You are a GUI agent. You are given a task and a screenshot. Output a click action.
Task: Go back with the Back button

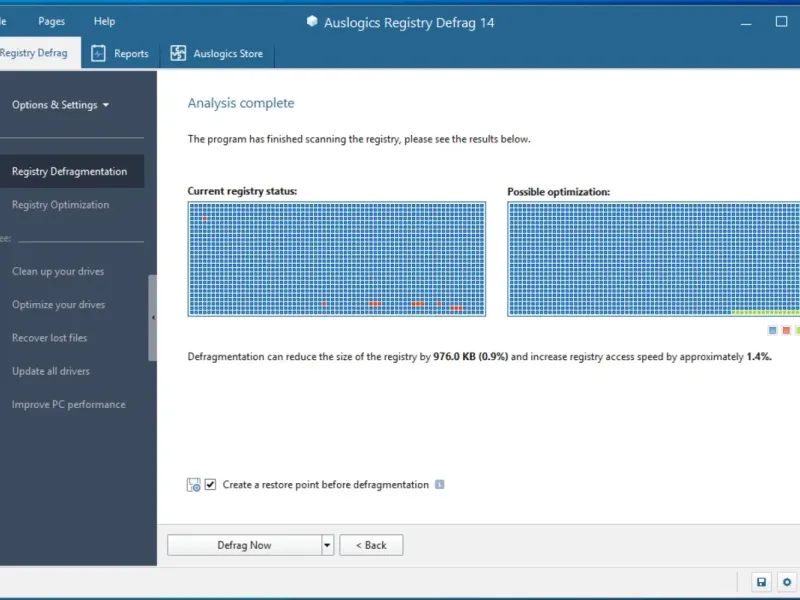click(371, 545)
